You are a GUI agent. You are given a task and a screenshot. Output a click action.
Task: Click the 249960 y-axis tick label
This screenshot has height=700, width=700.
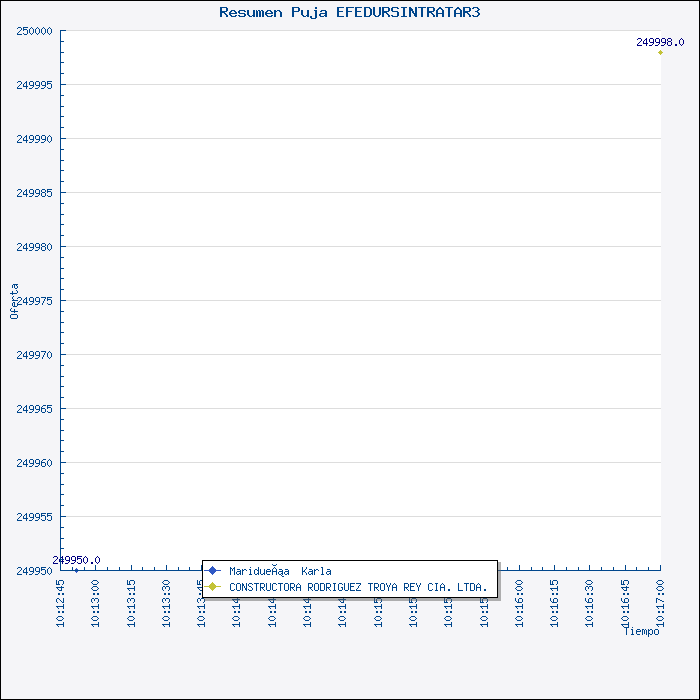click(34, 463)
